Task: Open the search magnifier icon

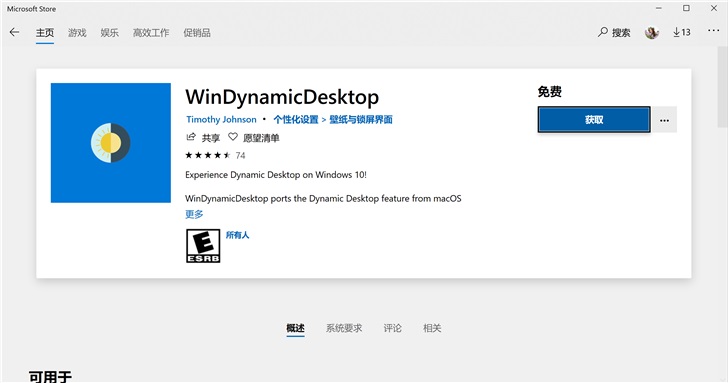Action: tap(603, 32)
